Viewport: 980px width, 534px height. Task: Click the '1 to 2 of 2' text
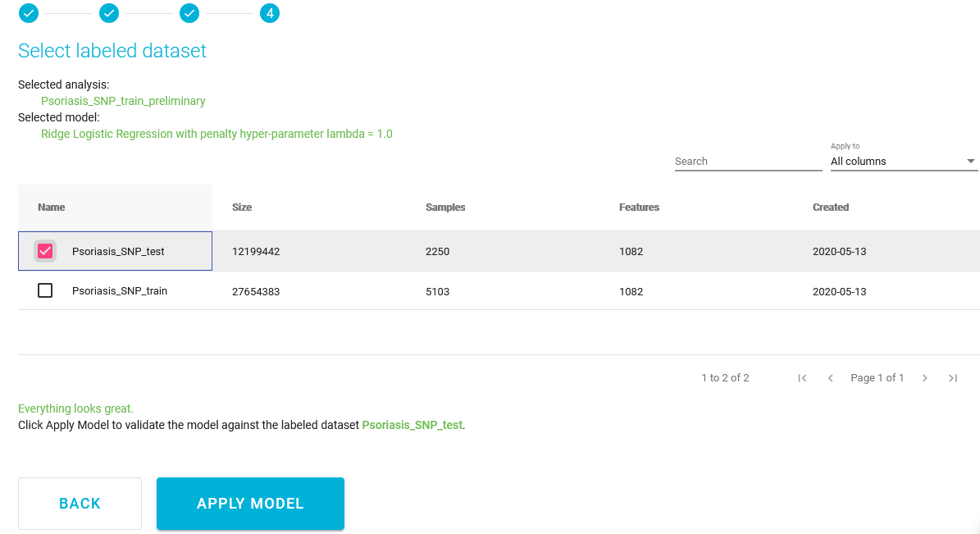pos(725,377)
